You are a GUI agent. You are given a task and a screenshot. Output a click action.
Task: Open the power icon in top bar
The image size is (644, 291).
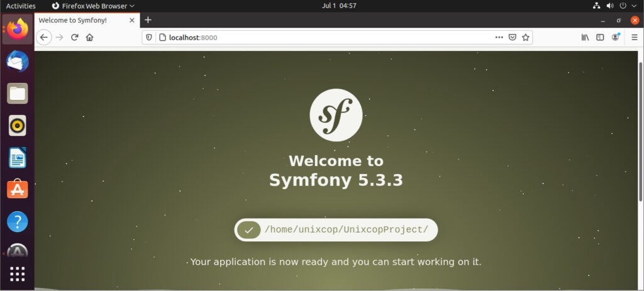click(x=623, y=6)
